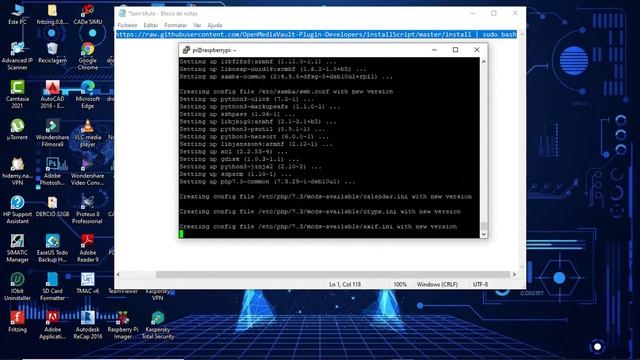
Task: Maximize the pi@raspberrypi terminal window
Action: [455, 50]
